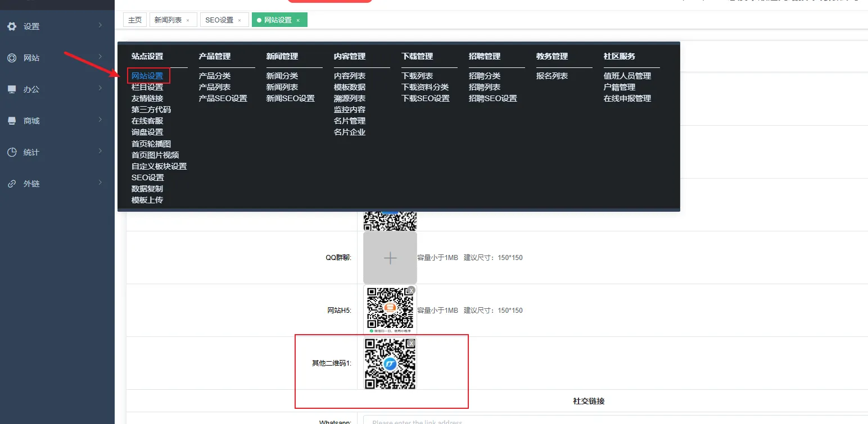Open 产品分类 under 产品管理
The image size is (868, 424).
pyautogui.click(x=215, y=76)
